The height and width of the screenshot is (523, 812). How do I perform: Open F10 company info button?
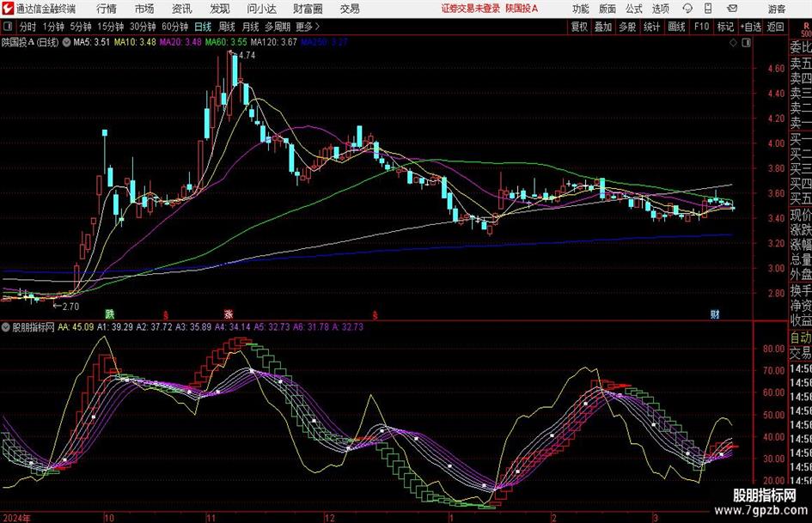tap(701, 27)
